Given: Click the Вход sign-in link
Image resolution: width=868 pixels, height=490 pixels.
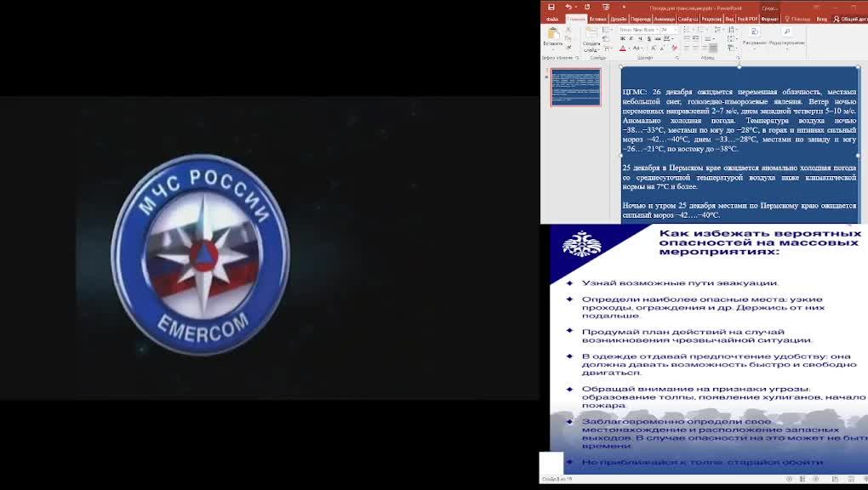Looking at the screenshot, I should [821, 19].
